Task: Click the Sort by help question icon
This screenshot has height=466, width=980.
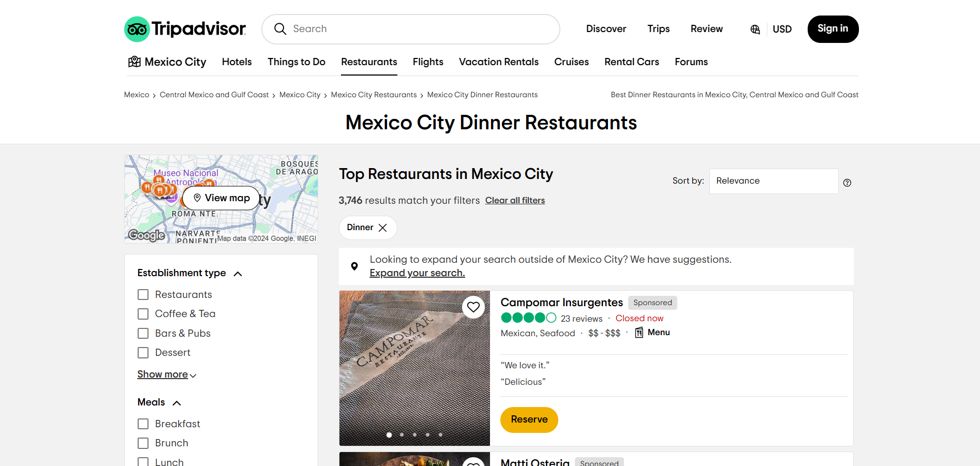Action: 847,183
